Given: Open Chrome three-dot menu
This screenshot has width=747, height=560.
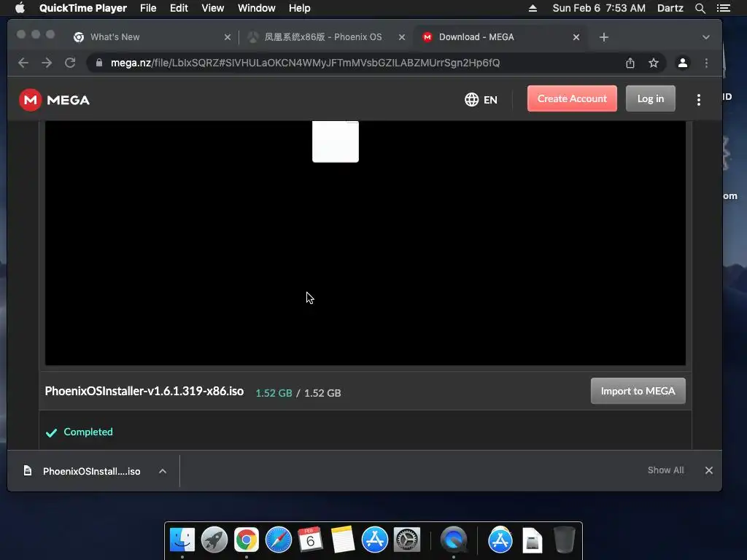Looking at the screenshot, I should (706, 63).
